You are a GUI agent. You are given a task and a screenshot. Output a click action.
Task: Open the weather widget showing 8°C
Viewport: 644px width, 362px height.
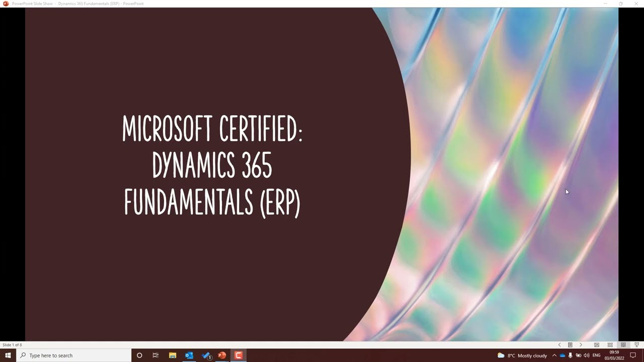(522, 355)
